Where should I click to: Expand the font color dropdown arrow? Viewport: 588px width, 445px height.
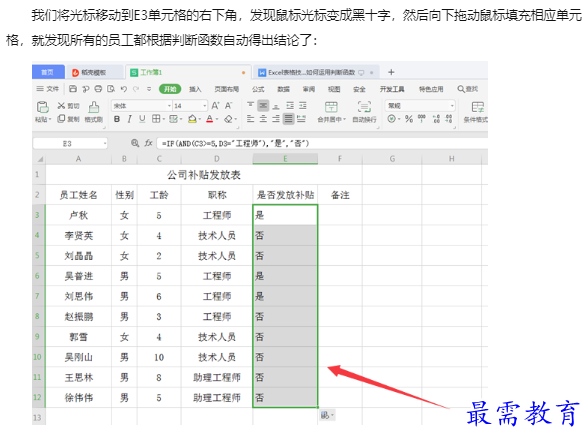click(x=217, y=119)
